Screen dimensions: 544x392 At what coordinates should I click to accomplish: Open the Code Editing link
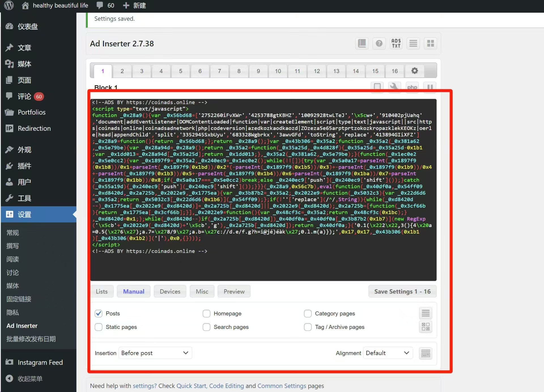[x=226, y=386]
